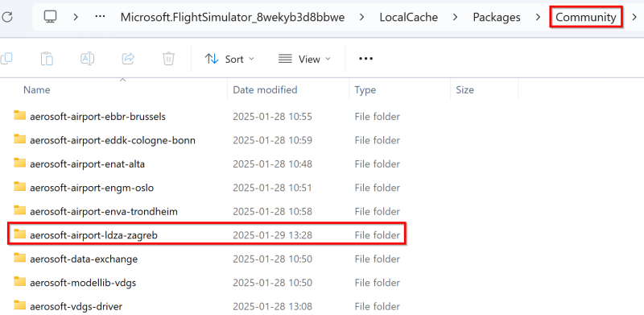The image size is (644, 315).
Task: Open the See more ellipsis menu
Action: (x=365, y=59)
